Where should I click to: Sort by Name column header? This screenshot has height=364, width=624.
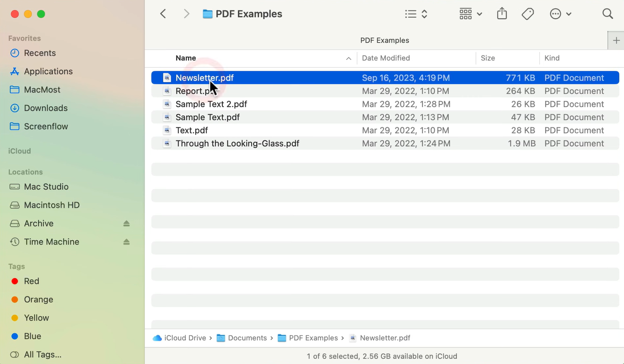pos(186,58)
